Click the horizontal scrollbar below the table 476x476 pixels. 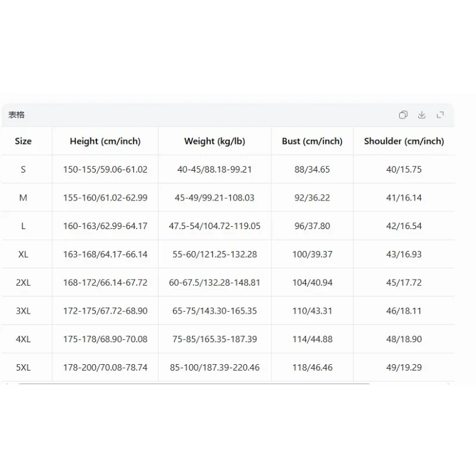(x=194, y=384)
